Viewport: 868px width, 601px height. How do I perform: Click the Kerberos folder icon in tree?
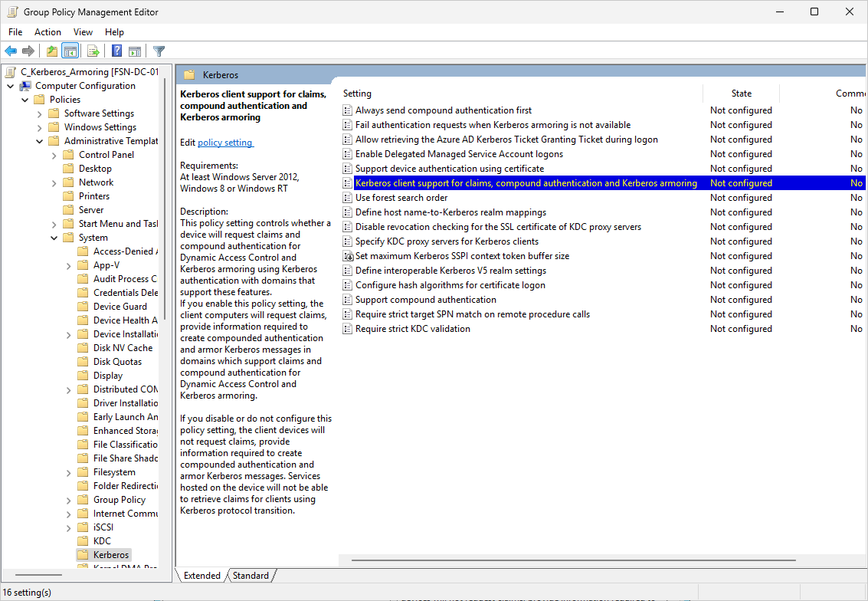click(x=83, y=554)
